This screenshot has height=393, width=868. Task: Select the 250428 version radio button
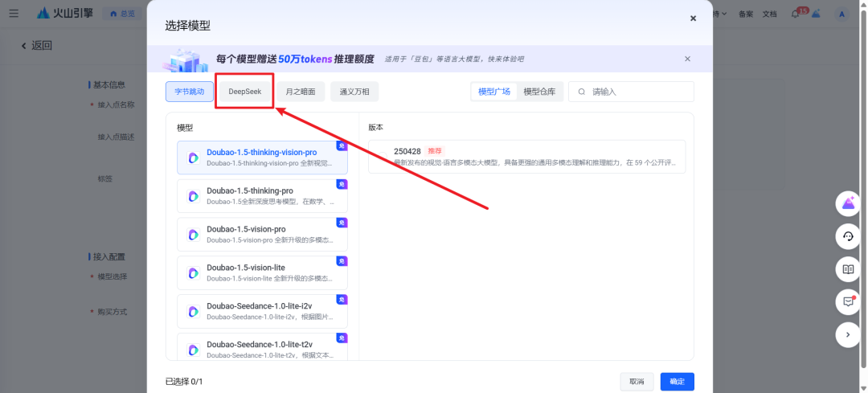pos(382,157)
